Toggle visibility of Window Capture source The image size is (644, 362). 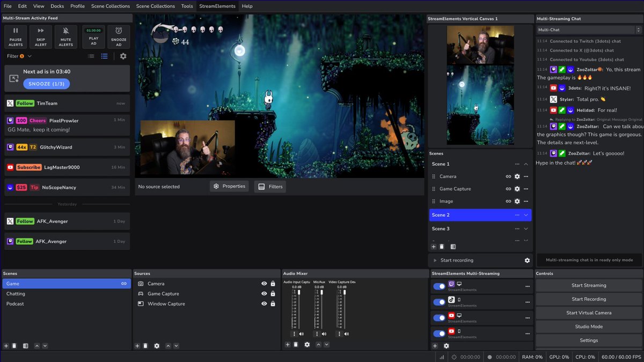pos(264,304)
